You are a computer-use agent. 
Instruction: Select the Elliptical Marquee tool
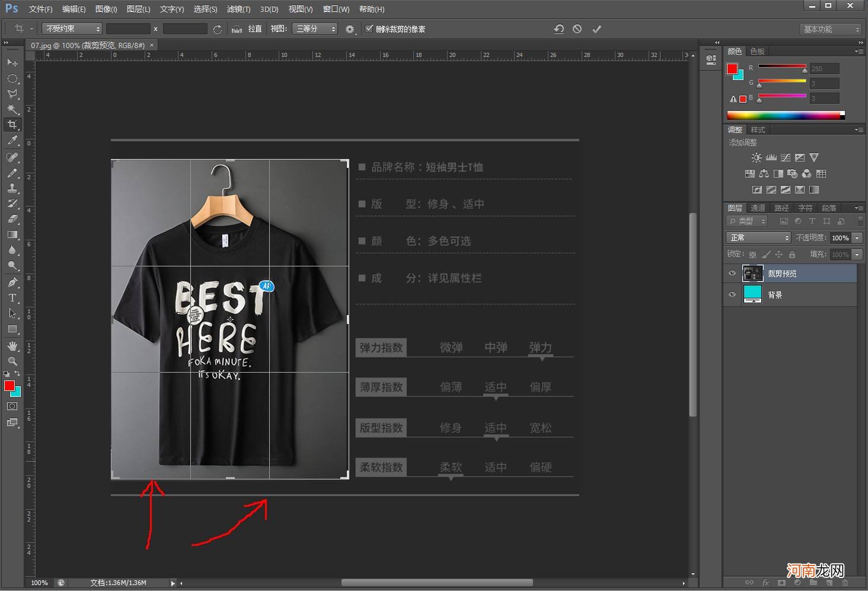point(12,78)
